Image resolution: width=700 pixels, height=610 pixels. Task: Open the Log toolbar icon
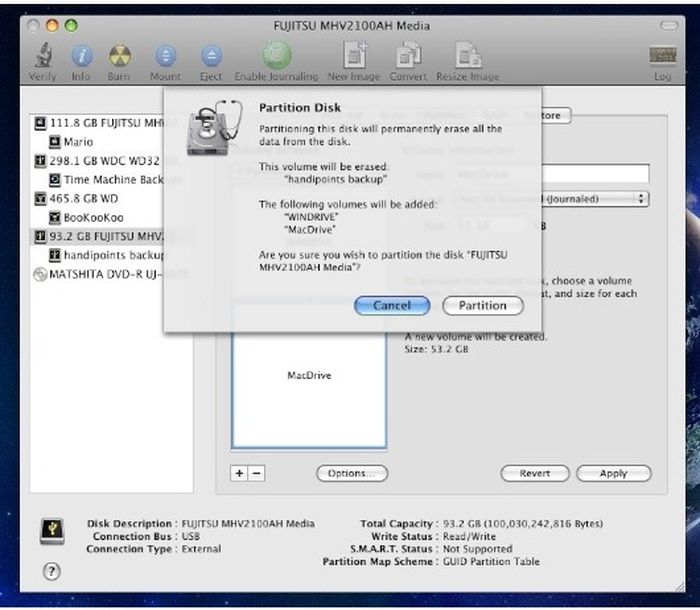coord(662,55)
